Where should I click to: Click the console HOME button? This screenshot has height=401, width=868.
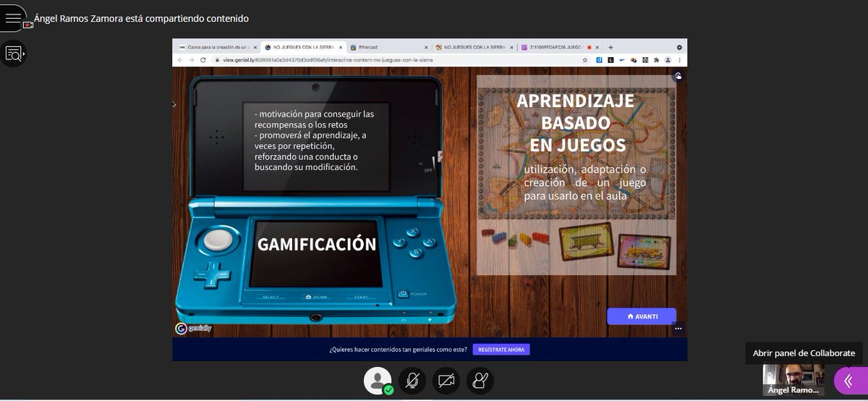[x=316, y=297]
